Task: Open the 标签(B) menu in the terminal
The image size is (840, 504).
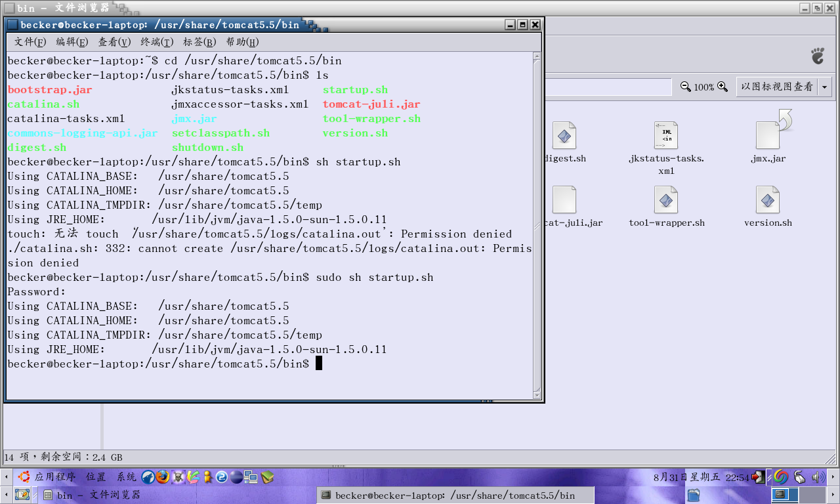Action: pyautogui.click(x=199, y=42)
